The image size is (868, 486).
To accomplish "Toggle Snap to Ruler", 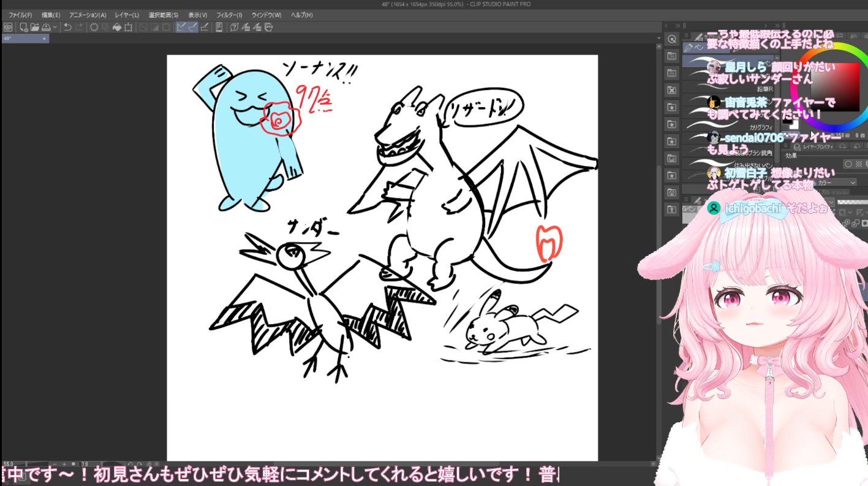I will 181,27.
